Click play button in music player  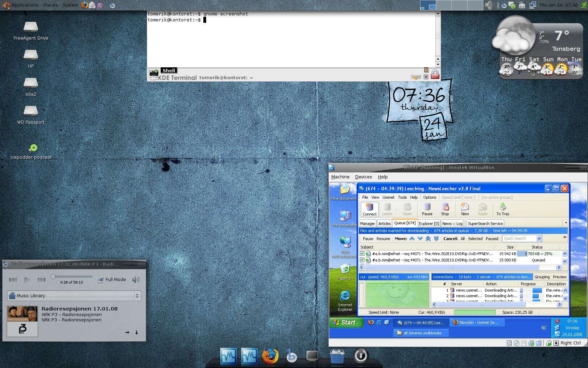27,280
